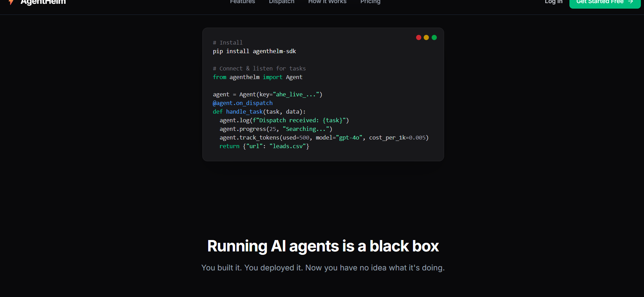The width and height of the screenshot is (644, 297).
Task: Click the yellow dot in code window
Action: click(x=426, y=37)
